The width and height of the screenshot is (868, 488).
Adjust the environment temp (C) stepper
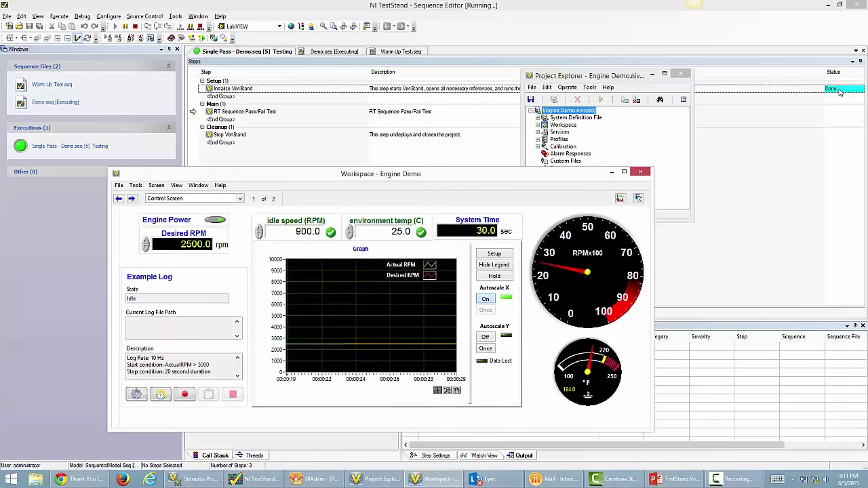coord(349,232)
